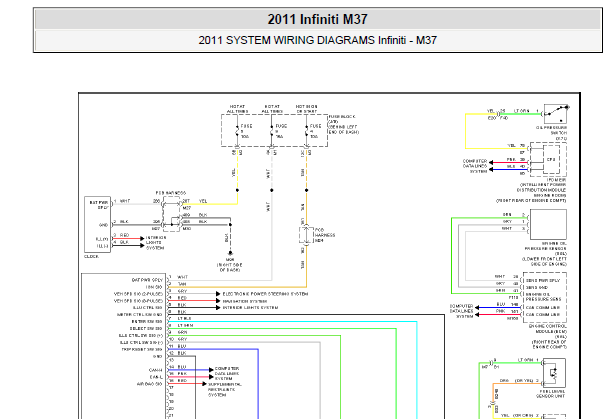The image size is (606, 419).
Task: Click the 'TRIP RESET SW SIG' pin label
Action: coord(142,349)
